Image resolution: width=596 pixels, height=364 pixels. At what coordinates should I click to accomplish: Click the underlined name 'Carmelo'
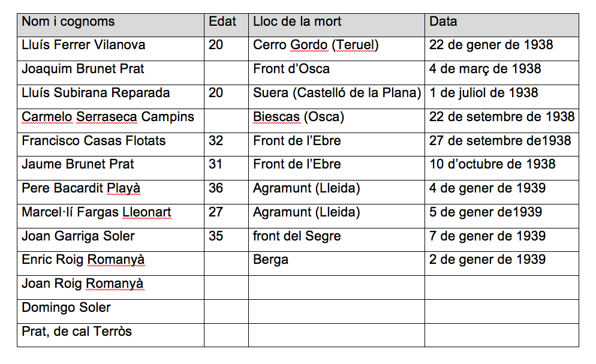(47, 117)
